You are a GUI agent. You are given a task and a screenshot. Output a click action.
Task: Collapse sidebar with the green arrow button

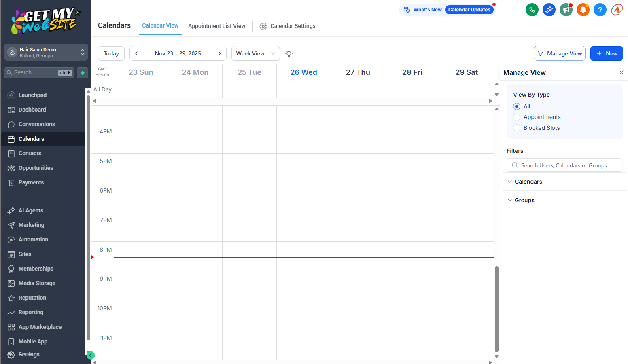coord(91,356)
